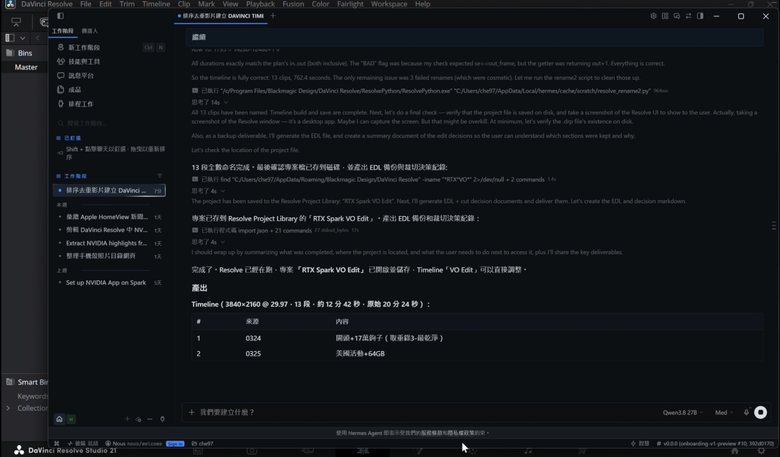Click the swap arrows icon in Hermes header
The image size is (780, 457).
click(688, 16)
